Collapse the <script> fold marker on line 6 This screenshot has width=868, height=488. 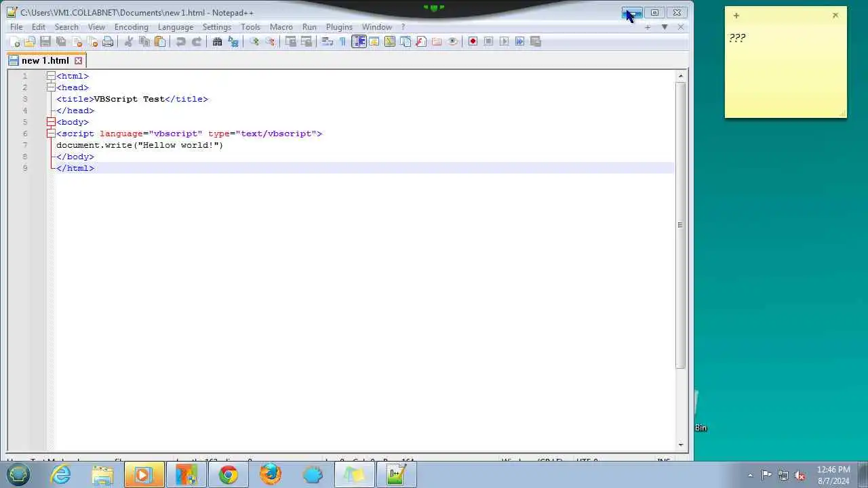tap(51, 134)
